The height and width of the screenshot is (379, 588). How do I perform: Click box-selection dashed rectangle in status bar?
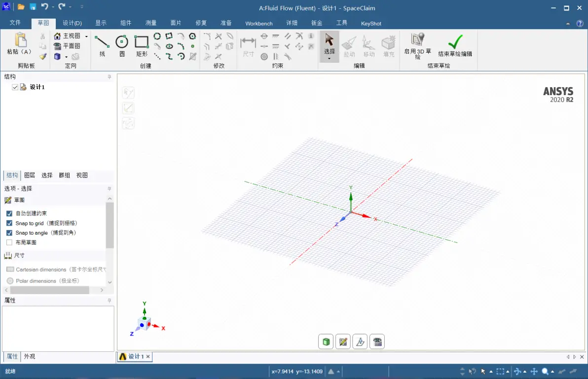(x=500, y=372)
